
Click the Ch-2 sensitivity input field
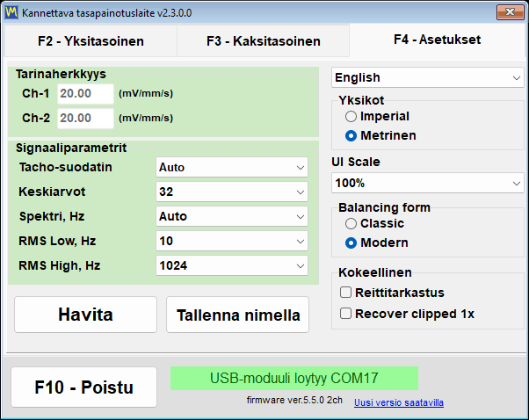[x=86, y=118]
